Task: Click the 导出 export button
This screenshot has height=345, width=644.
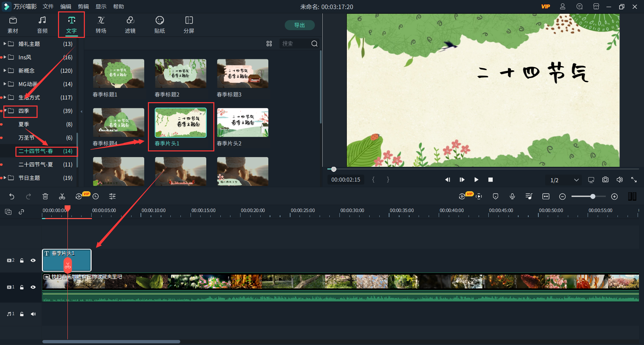Action: tap(299, 25)
